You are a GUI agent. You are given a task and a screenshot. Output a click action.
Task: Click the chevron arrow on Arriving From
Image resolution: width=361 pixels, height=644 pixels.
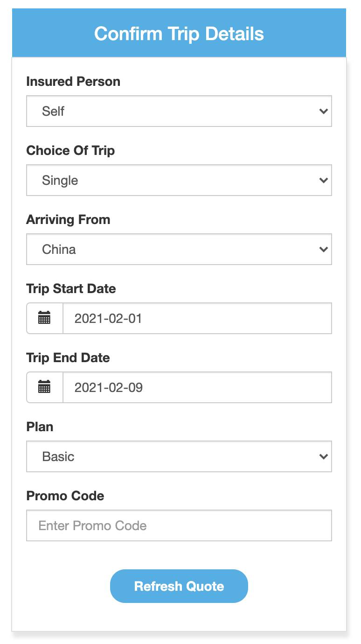pos(323,249)
